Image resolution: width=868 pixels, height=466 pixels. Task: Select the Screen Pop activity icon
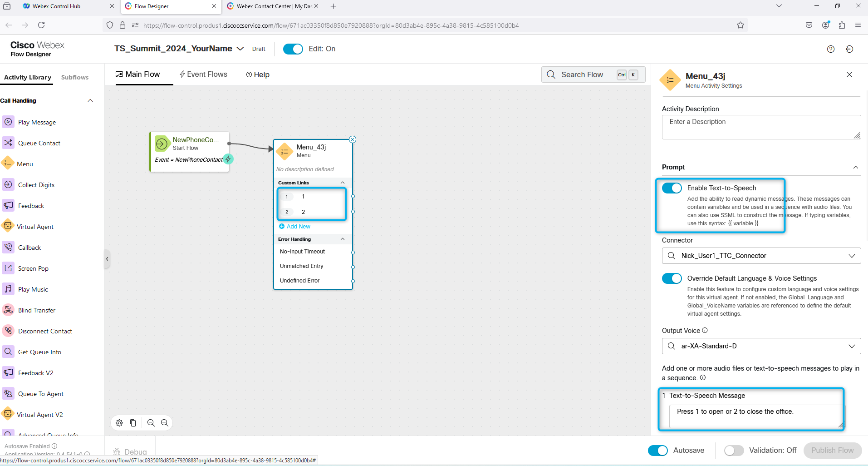pyautogui.click(x=8, y=268)
